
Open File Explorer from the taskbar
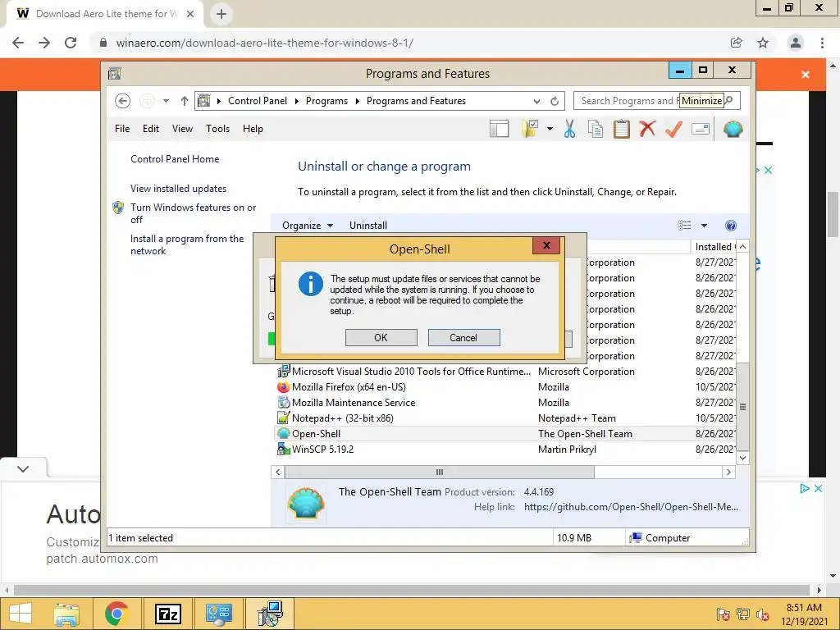(66, 614)
